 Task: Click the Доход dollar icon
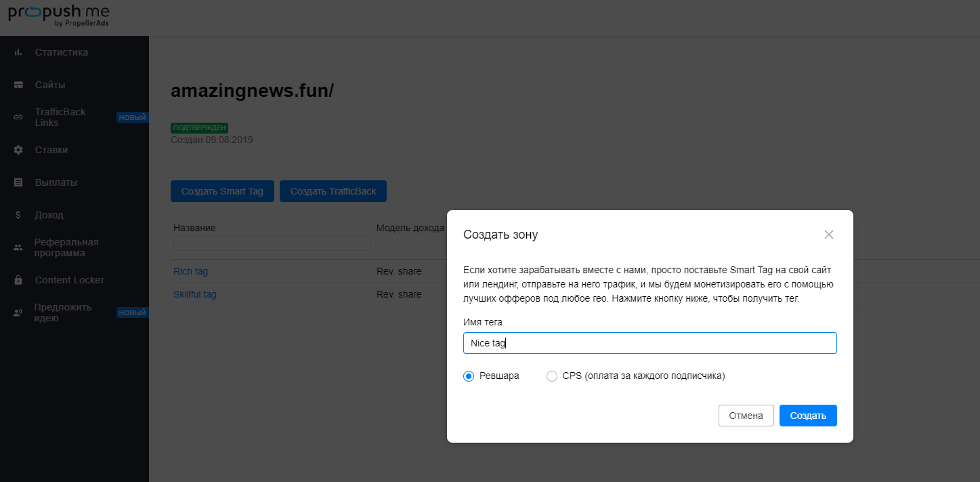pos(18,215)
